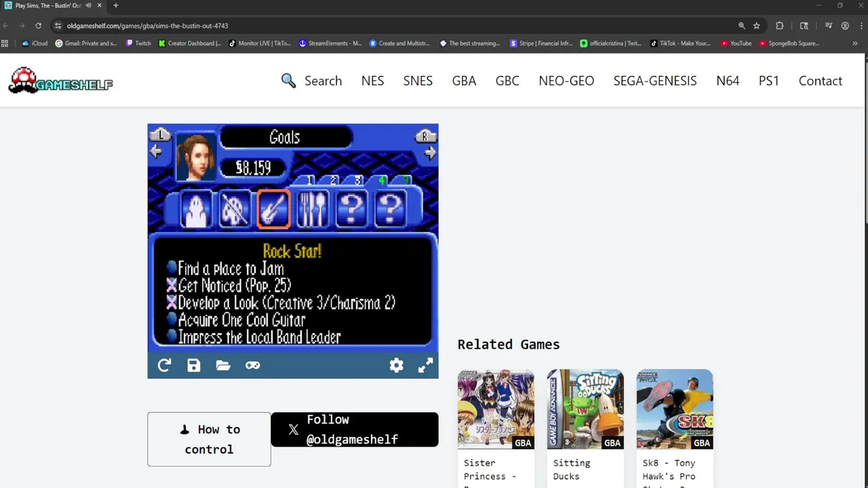Open the Sitting Ducks game cover
This screenshot has height=488, width=868.
click(x=585, y=409)
